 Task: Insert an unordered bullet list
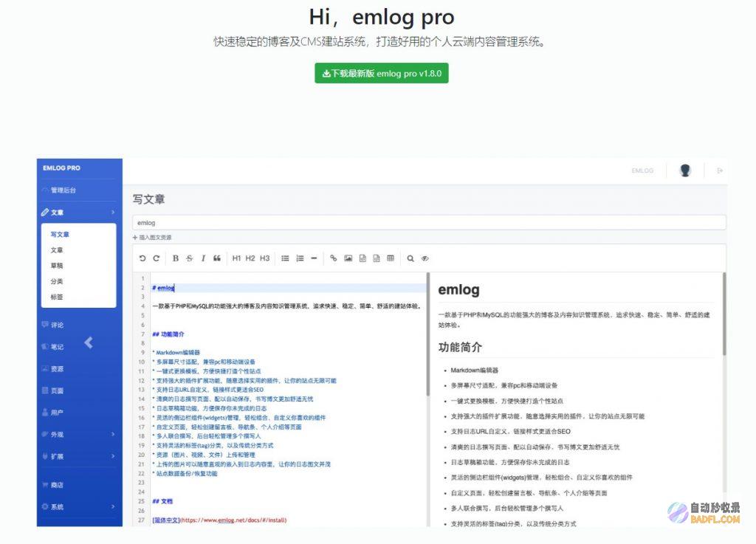[286, 258]
